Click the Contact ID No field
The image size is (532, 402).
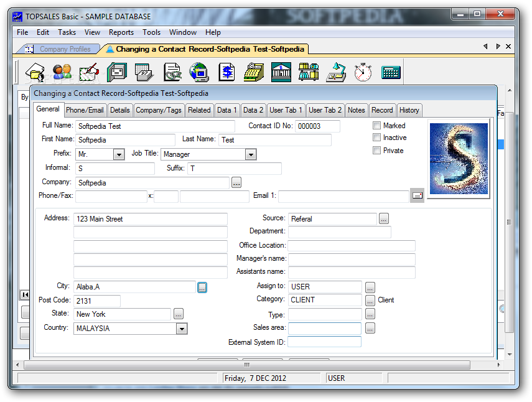[317, 126]
